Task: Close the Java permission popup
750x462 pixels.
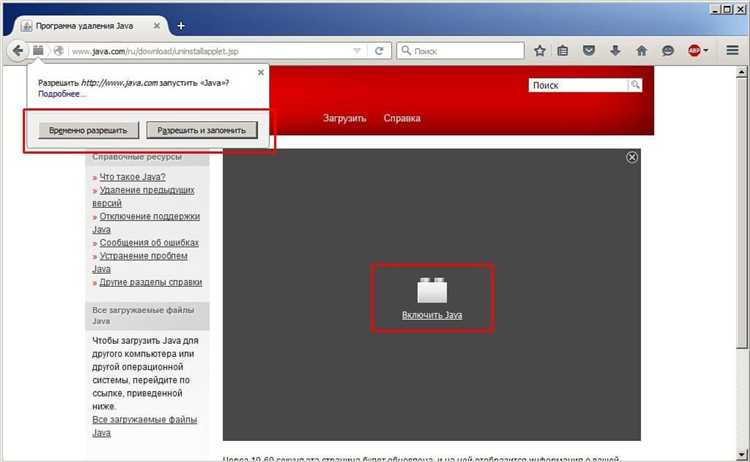Action: pyautogui.click(x=261, y=72)
